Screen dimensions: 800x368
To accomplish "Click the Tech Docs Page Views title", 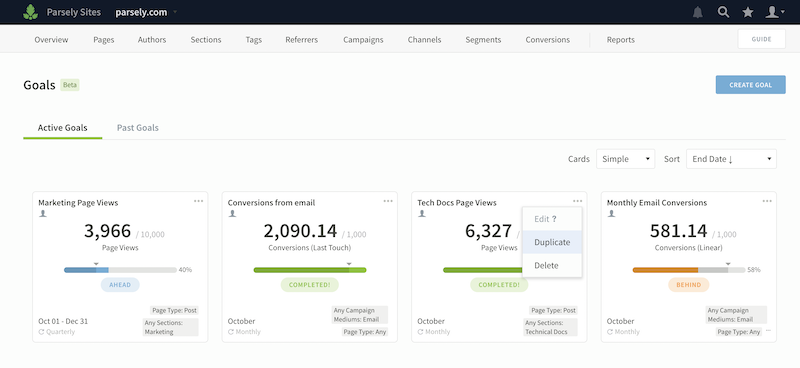I will coord(457,203).
